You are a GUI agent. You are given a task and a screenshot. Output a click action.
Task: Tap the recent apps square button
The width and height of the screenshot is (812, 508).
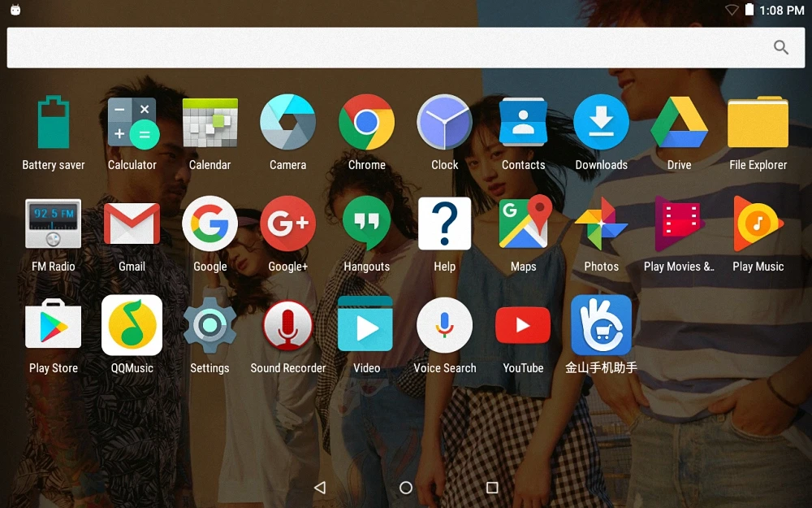(x=493, y=488)
